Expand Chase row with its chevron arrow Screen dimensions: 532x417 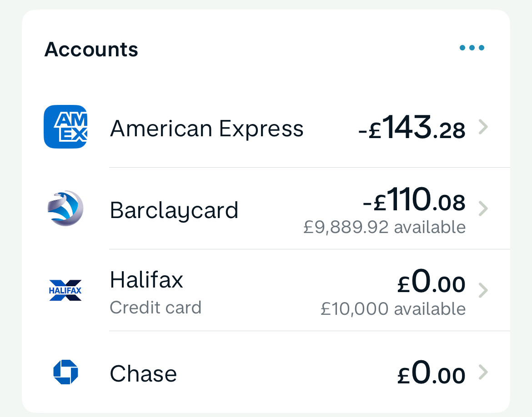[483, 372]
